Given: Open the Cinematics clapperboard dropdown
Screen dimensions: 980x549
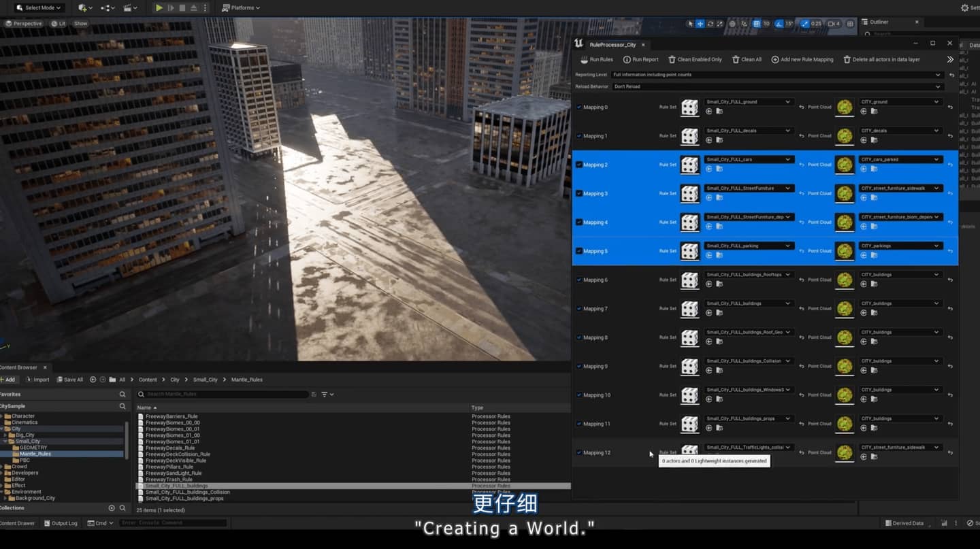Looking at the screenshot, I should click(x=131, y=7).
